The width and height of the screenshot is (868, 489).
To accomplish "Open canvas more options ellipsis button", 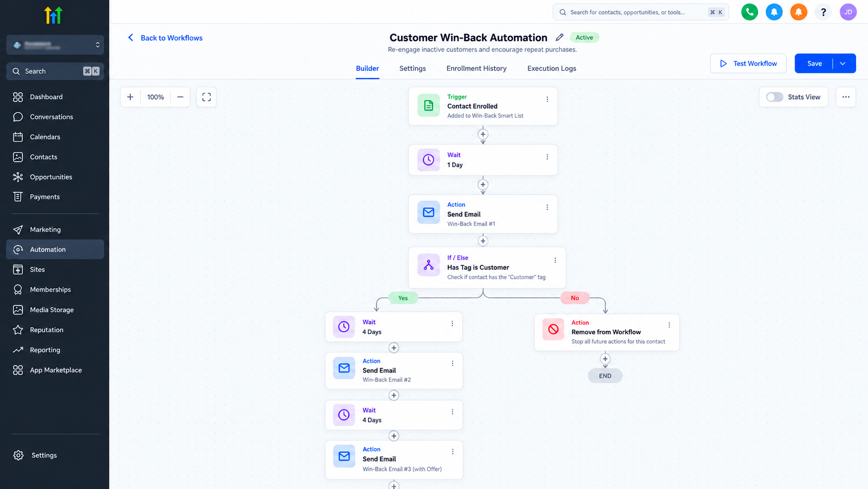I will 846,97.
